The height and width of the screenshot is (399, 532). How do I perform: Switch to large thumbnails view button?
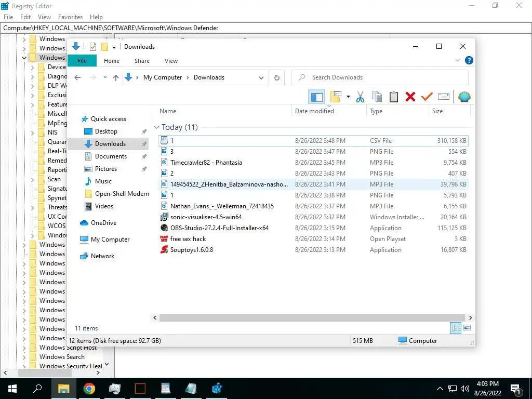[467, 328]
